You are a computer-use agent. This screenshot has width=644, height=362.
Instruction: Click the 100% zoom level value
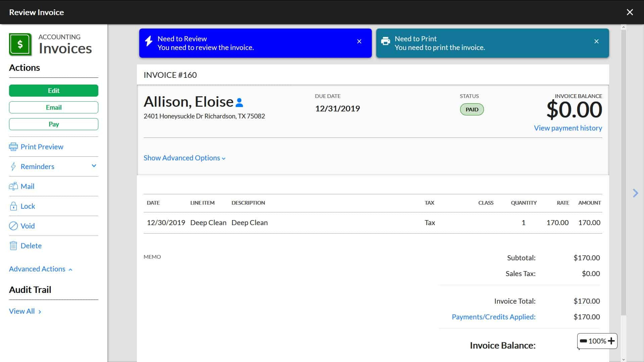tap(597, 341)
